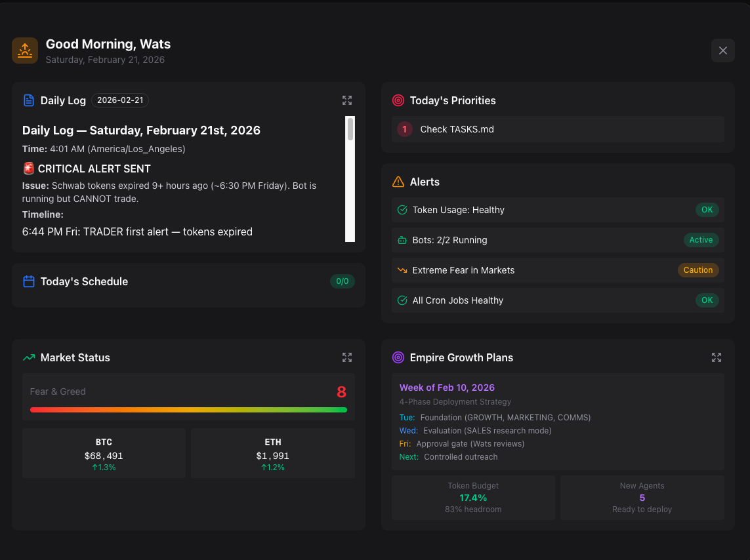The width and height of the screenshot is (750, 560).
Task: Click the Alerts warning triangle icon
Action: click(398, 182)
